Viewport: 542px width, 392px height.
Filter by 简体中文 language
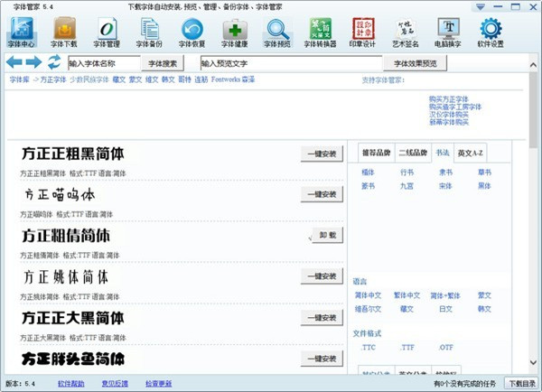tap(368, 295)
